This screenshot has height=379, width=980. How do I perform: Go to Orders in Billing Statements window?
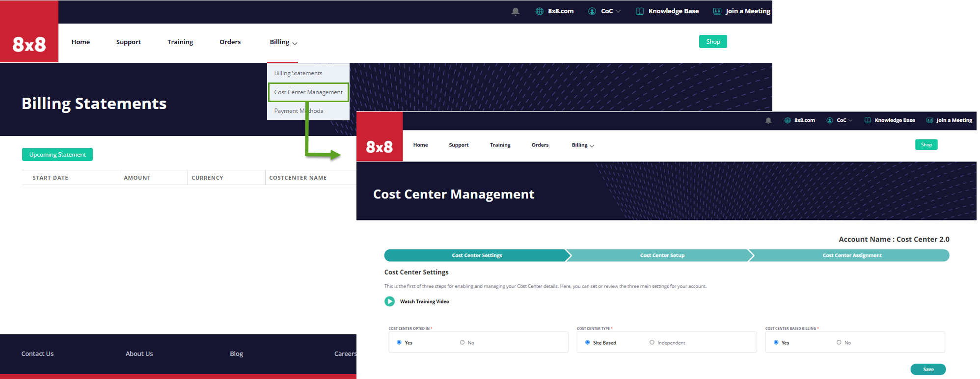tap(230, 42)
